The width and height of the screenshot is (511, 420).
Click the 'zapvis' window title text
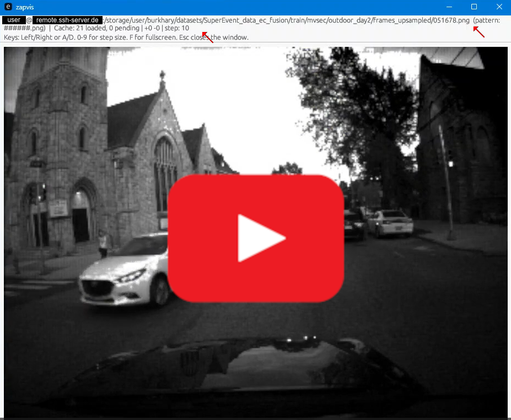click(x=25, y=7)
